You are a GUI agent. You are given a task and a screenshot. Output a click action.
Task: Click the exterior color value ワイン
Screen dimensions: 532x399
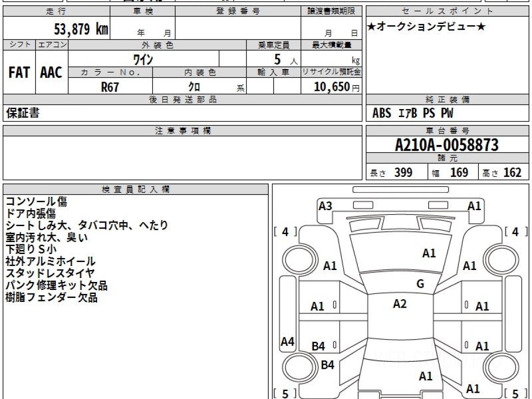click(143, 59)
